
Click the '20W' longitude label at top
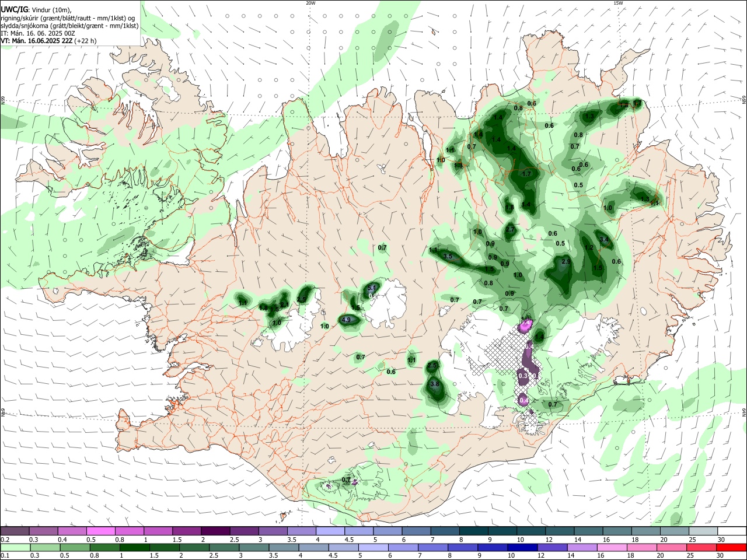coord(310,3)
